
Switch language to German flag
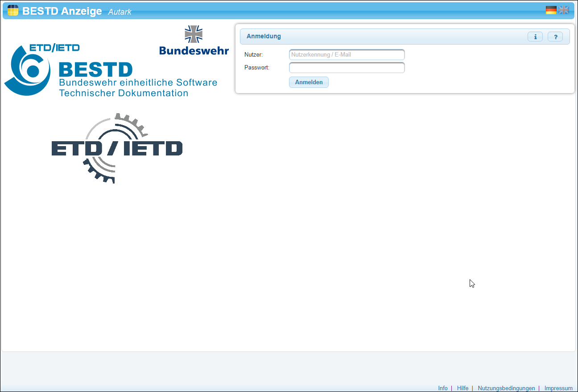(x=551, y=10)
